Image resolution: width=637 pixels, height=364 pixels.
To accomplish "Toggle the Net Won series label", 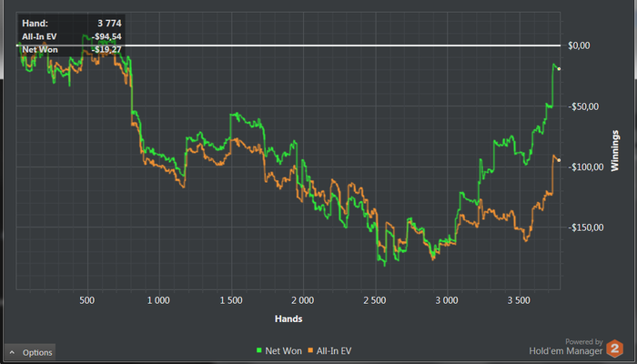I will (284, 350).
